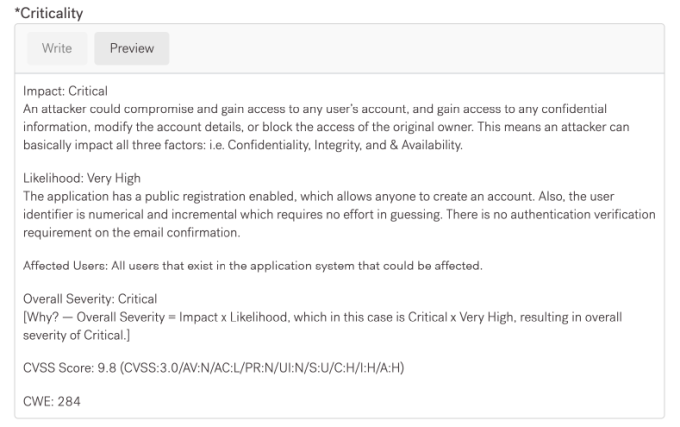Click line starting 'identifier is numerical and incremental'
The height and width of the screenshot is (427, 680).
point(339,214)
